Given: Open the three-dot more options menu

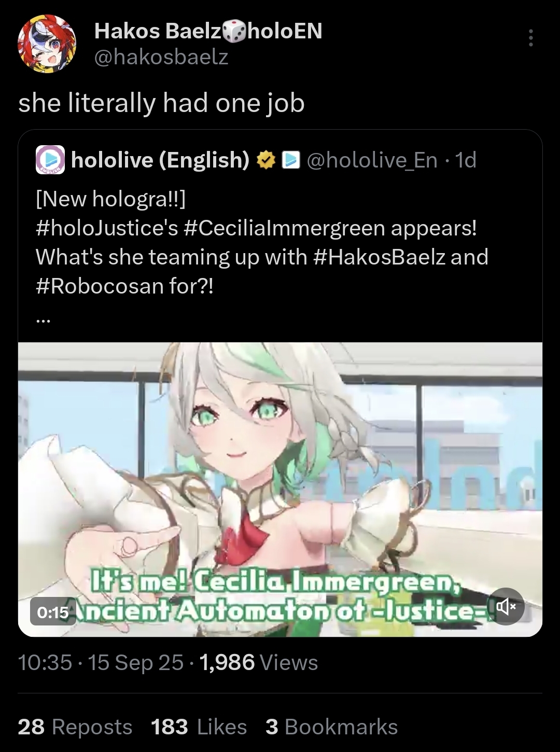Looking at the screenshot, I should (x=530, y=38).
